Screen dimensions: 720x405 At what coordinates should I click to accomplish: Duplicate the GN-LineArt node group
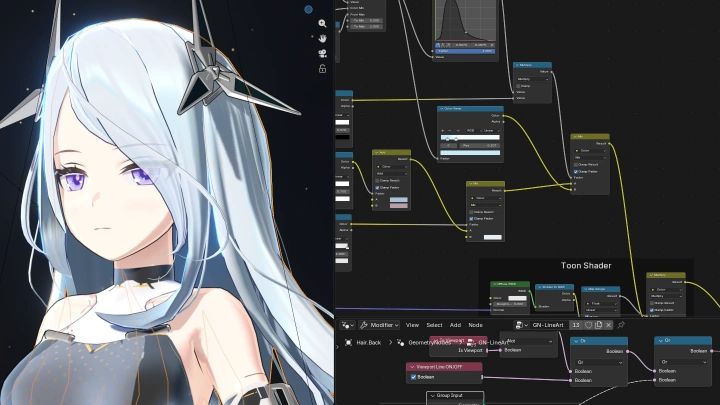(x=598, y=325)
